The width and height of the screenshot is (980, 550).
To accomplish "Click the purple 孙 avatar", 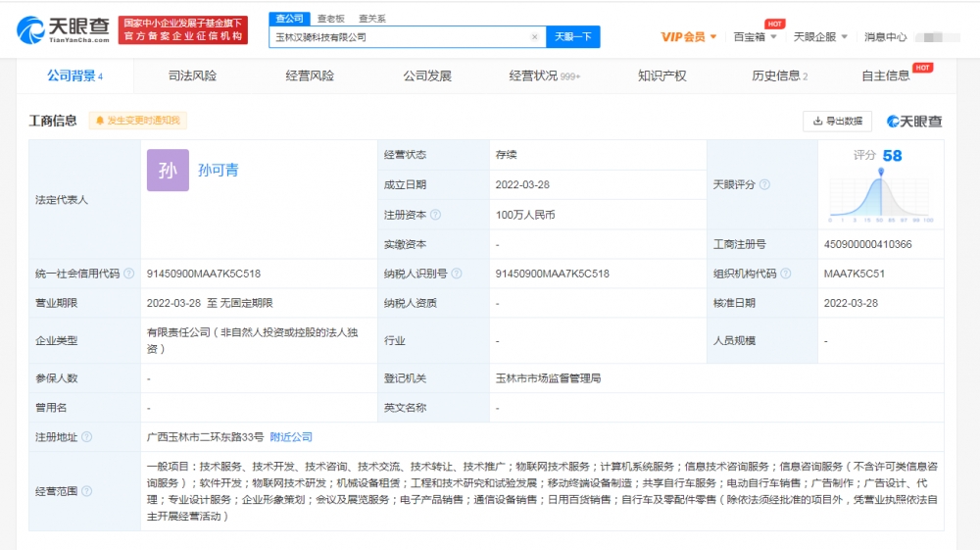I will 168,170.
